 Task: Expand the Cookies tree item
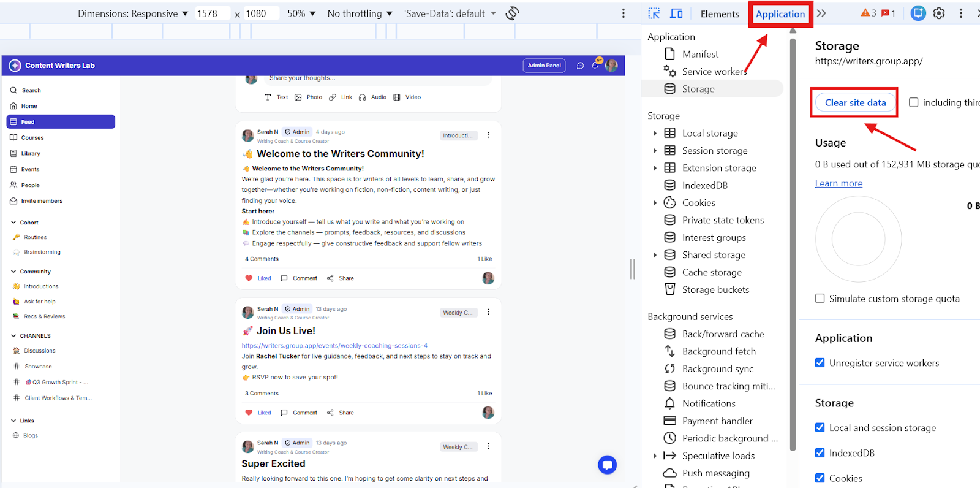pos(655,203)
